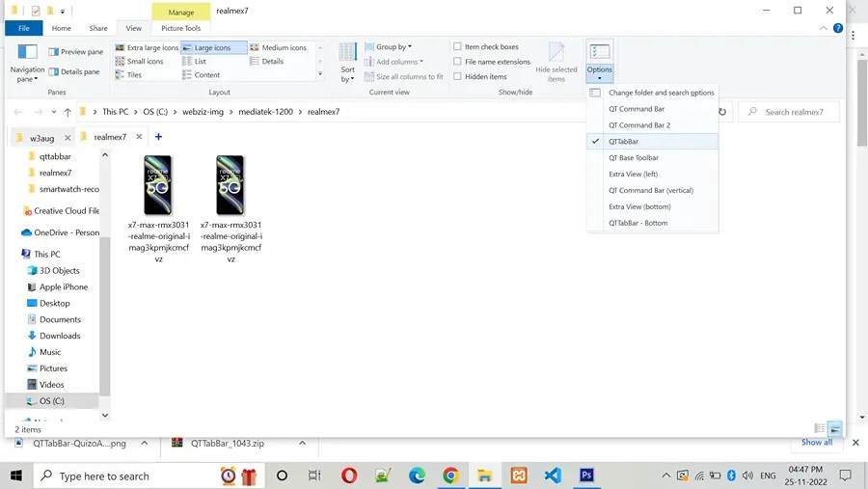The width and height of the screenshot is (868, 489).
Task: Open File Explorer help
Action: tap(838, 28)
